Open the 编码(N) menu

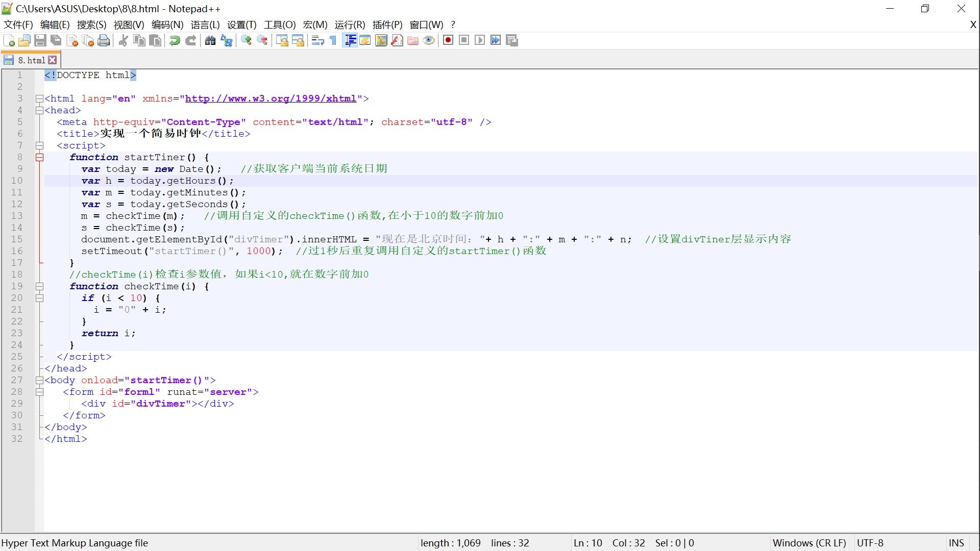click(x=167, y=24)
